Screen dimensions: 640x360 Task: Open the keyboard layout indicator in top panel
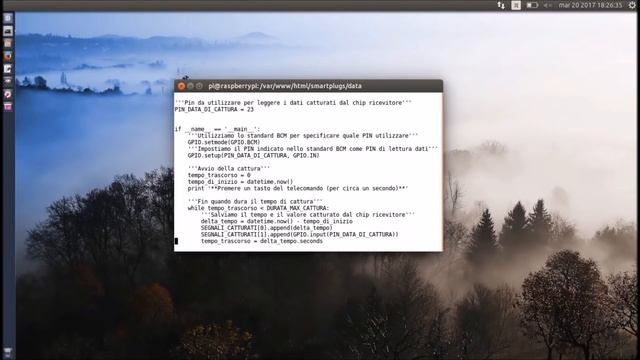[516, 5]
